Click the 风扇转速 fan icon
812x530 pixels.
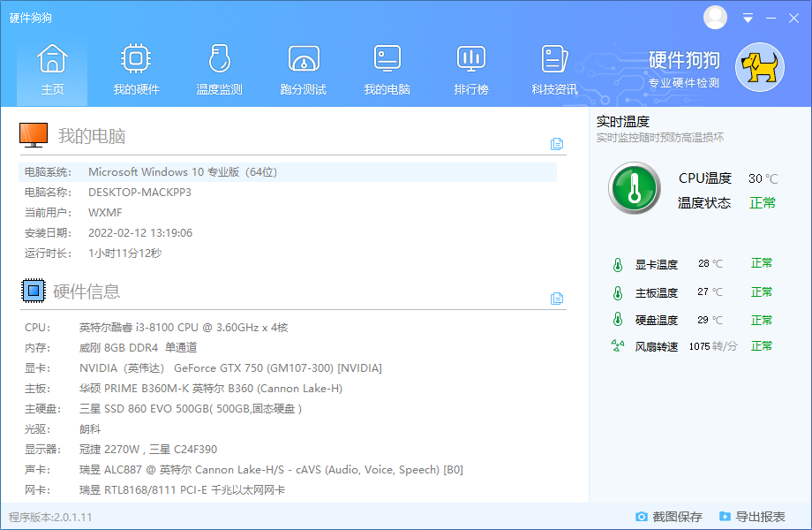(618, 345)
